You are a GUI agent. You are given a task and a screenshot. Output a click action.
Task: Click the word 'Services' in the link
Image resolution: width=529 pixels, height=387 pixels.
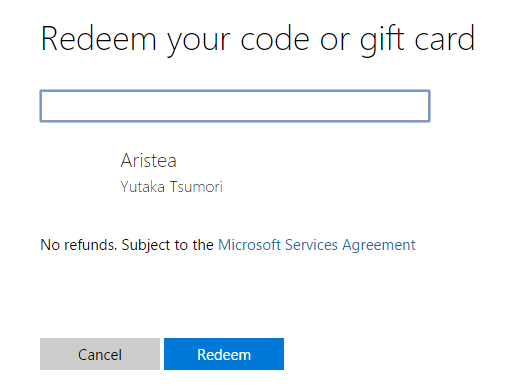pos(311,245)
